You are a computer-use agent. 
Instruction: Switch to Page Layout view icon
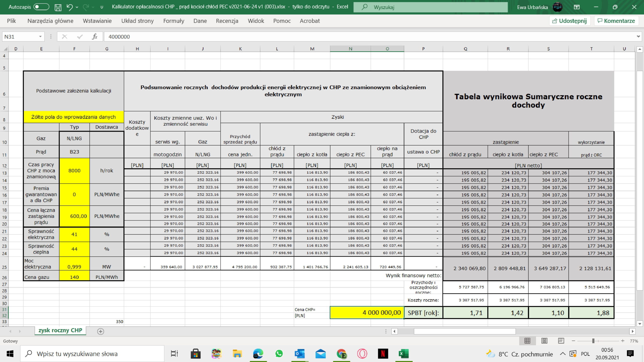coord(544,341)
